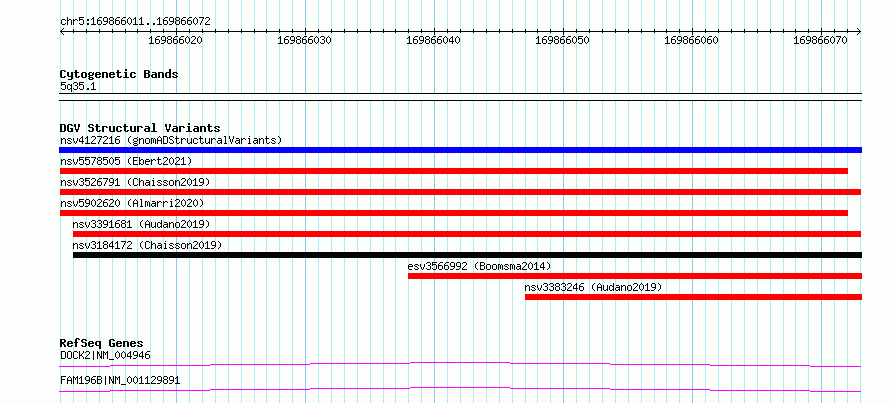
Task: Click ruler position 169866070
Action: click(x=821, y=40)
